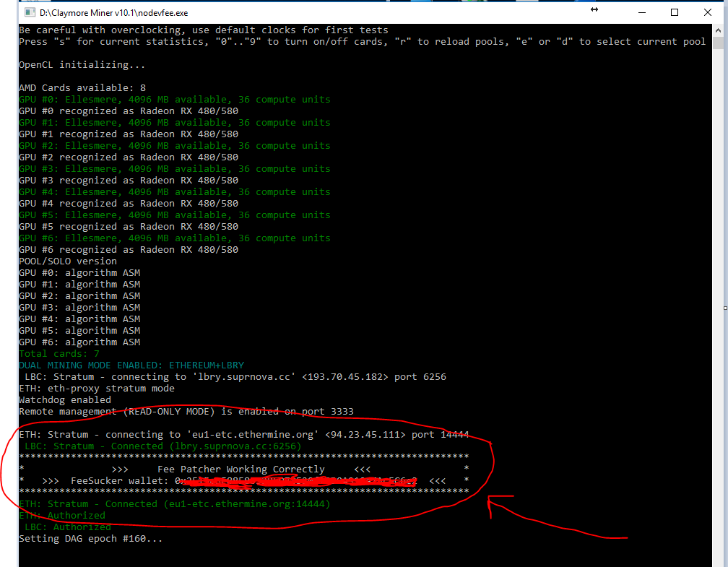Click the green 'GPU #0: Ellesmere' line

point(175,100)
